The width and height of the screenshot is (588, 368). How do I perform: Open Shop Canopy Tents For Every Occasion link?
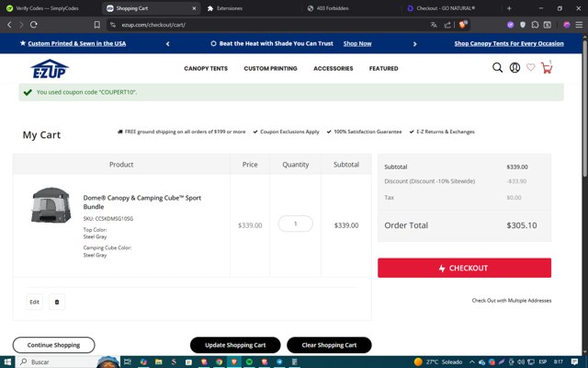coord(509,43)
